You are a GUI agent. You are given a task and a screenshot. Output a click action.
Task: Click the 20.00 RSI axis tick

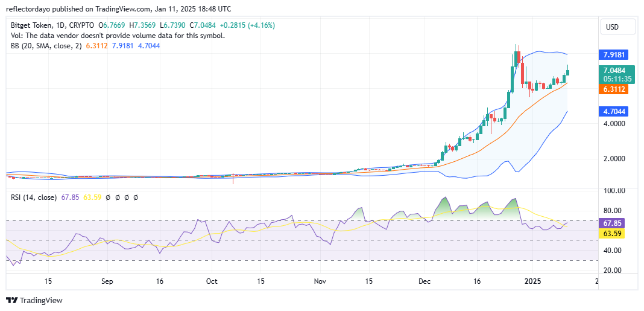click(x=614, y=271)
